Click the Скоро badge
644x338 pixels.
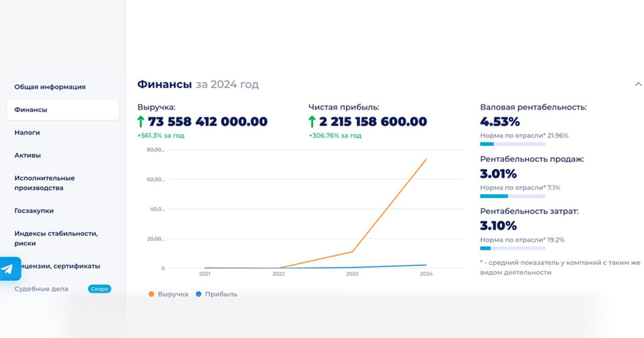[x=100, y=289]
